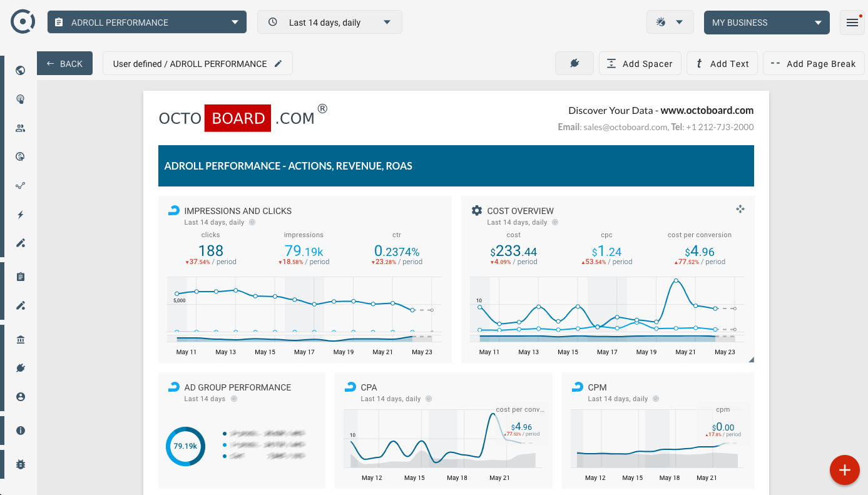Image resolution: width=868 pixels, height=495 pixels.
Task: Open the lightning bolt sidebar icon
Action: point(21,215)
